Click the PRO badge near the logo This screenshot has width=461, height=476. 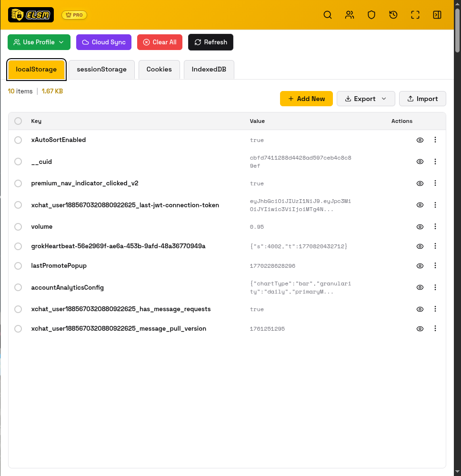pos(74,15)
